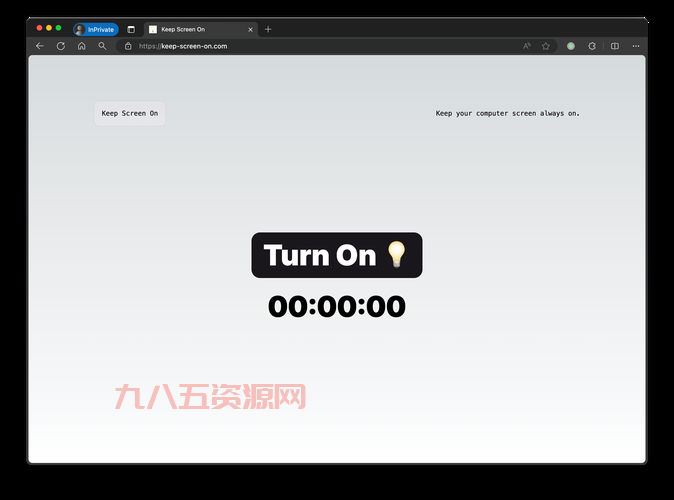The image size is (674, 500).
Task: Turn on the screen with Turn On button
Action: (337, 255)
